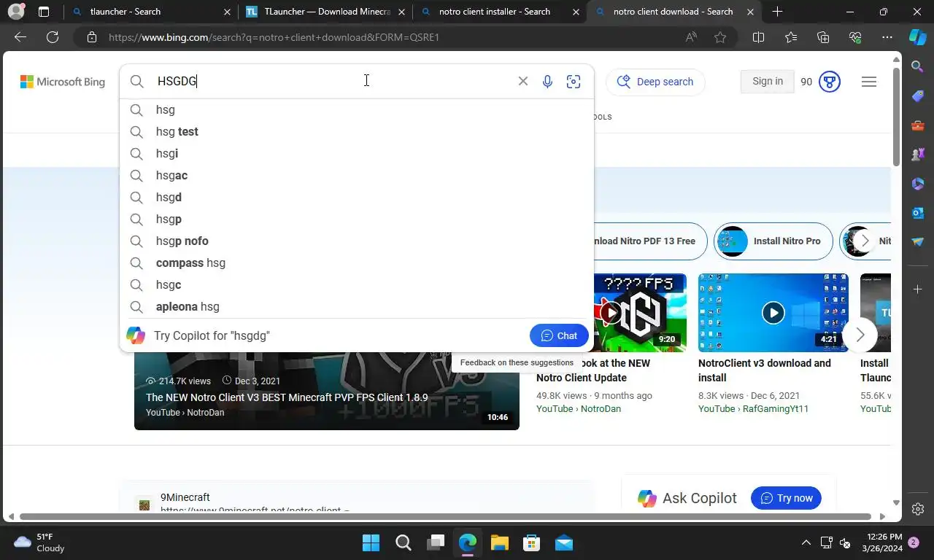The height and width of the screenshot is (560, 934).
Task: Open the tab actions menu icon
Action: (x=44, y=12)
